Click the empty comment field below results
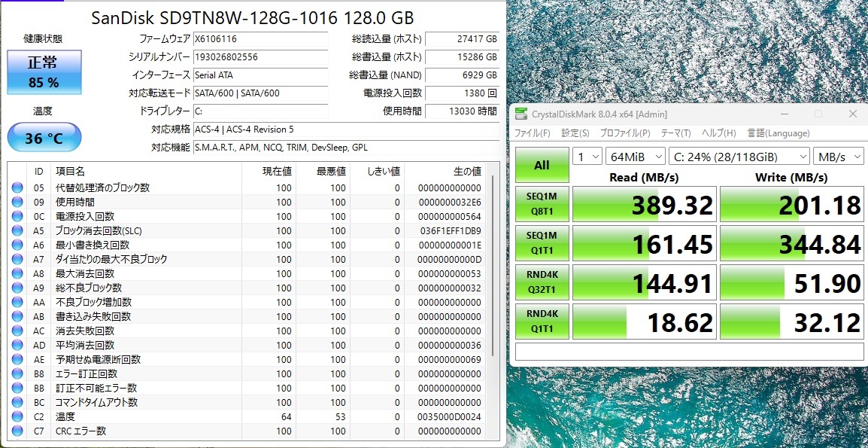Image resolution: width=868 pixels, height=448 pixels. pyautogui.click(x=689, y=352)
